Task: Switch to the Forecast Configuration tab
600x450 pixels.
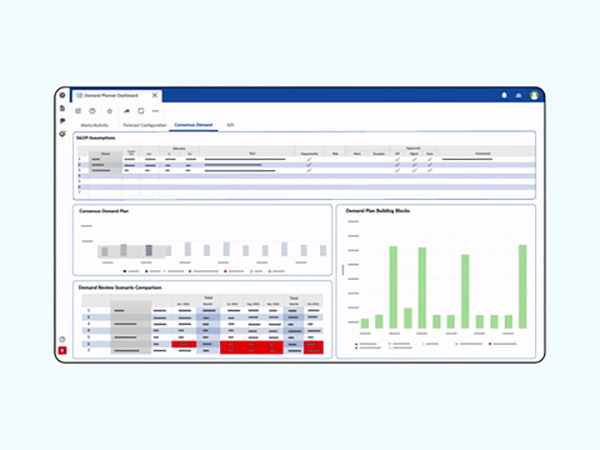Action: coord(145,125)
